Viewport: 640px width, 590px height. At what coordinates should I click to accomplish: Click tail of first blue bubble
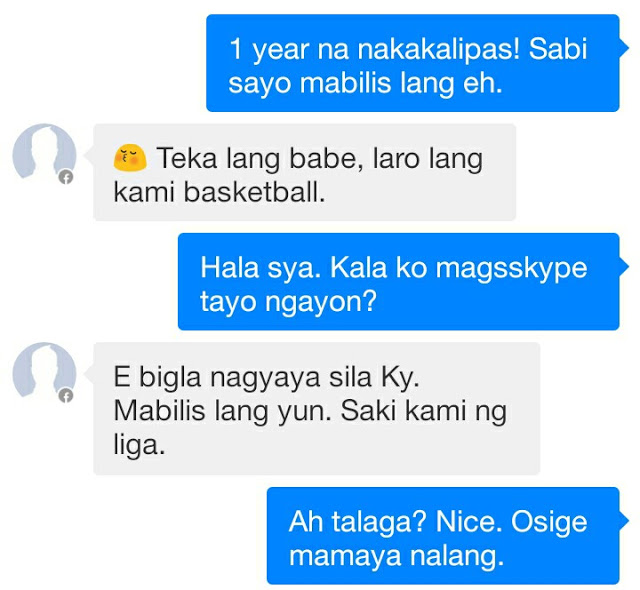point(624,48)
